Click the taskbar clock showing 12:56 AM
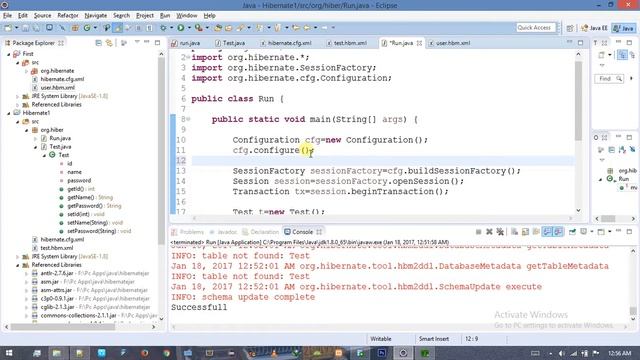The image size is (640, 360). (x=619, y=353)
